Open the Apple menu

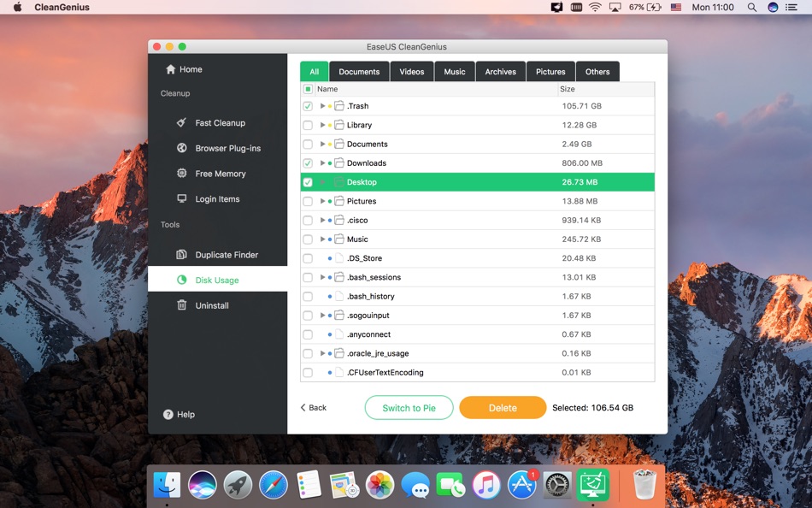click(x=18, y=7)
